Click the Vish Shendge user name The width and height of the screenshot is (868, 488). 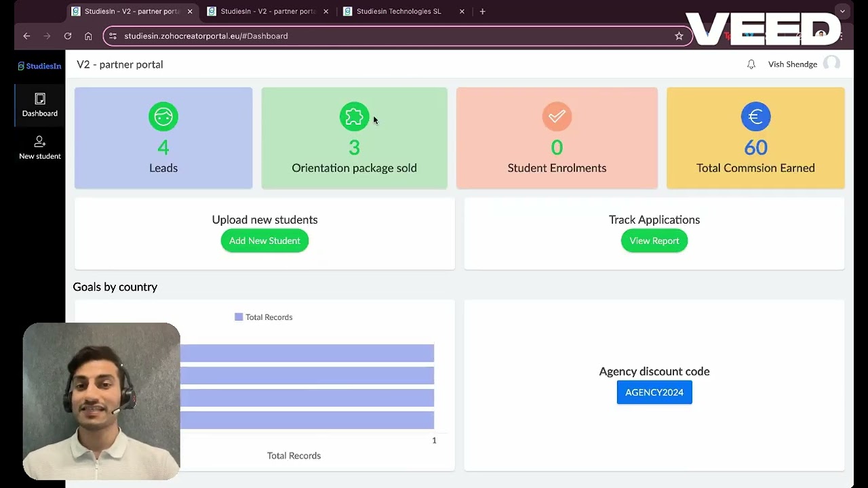(x=792, y=64)
